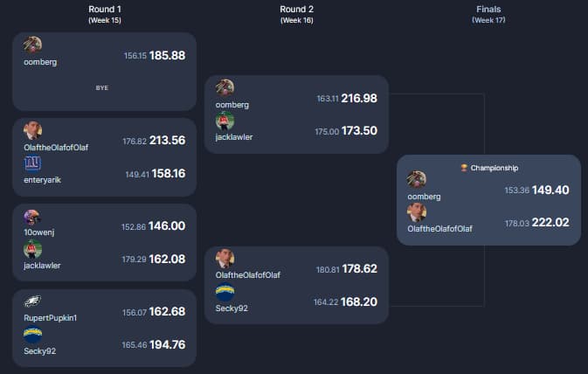The height and width of the screenshot is (374, 588).
Task: Click the Chargers logo for Secky92 in Round 1
Action: (x=32, y=335)
